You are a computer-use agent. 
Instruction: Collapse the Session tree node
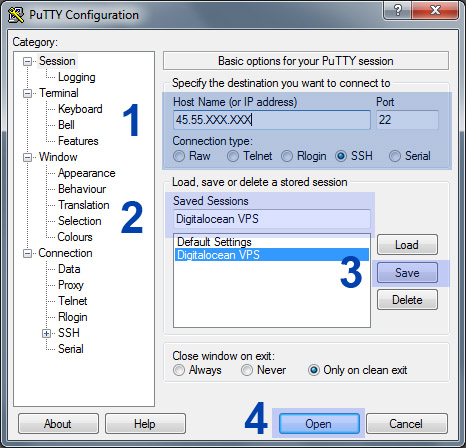coord(27,61)
